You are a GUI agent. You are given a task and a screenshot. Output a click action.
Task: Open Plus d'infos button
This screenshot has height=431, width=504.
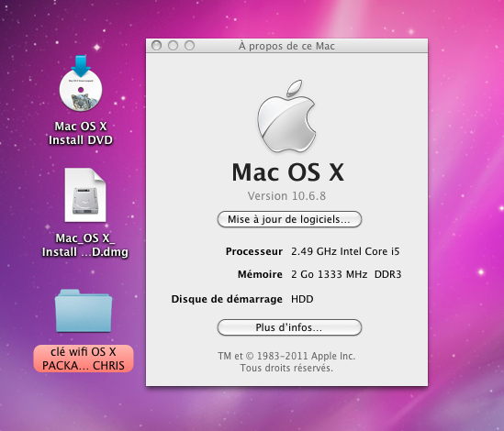pyautogui.click(x=289, y=327)
